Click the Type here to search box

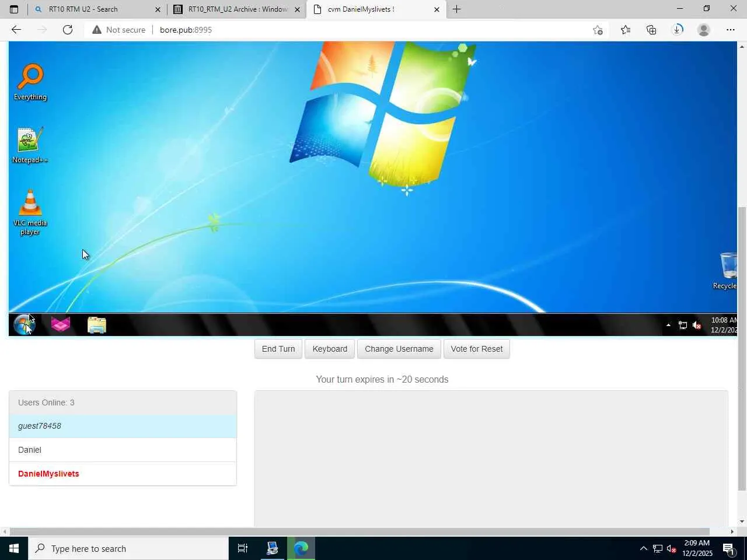click(128, 548)
